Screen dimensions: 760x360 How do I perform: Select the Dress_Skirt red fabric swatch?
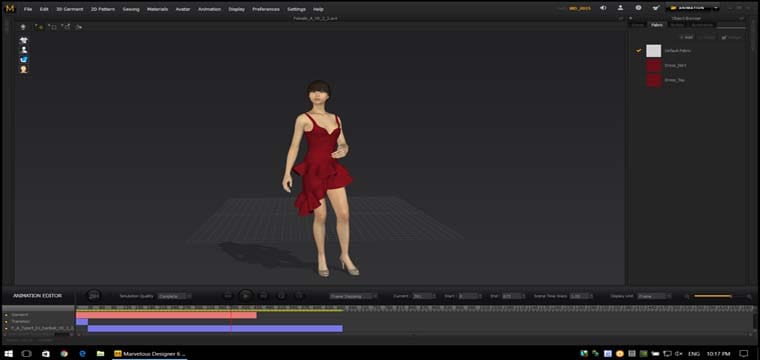click(x=653, y=65)
